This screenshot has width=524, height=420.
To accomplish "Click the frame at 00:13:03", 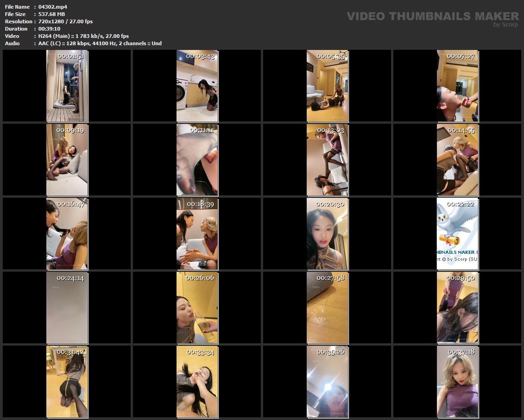I will pyautogui.click(x=327, y=160).
